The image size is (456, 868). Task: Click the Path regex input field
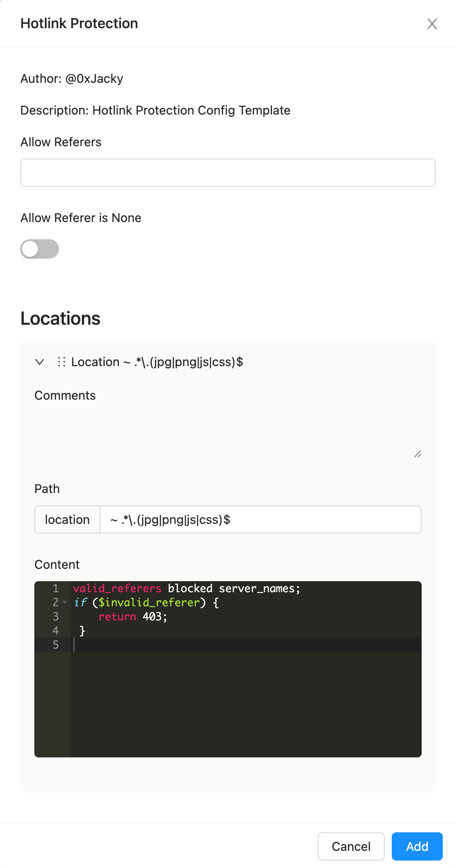point(260,520)
